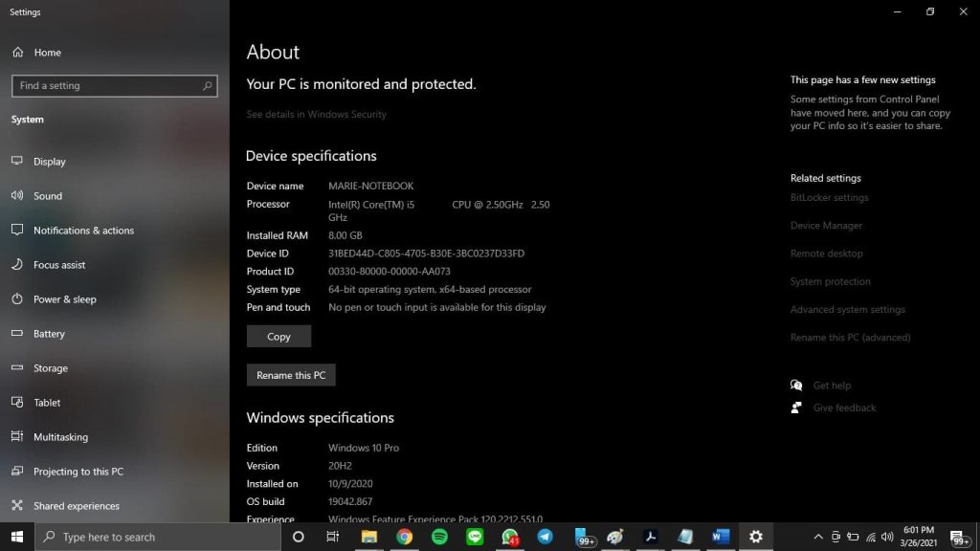Open WhatsApp from the taskbar

coord(510,537)
